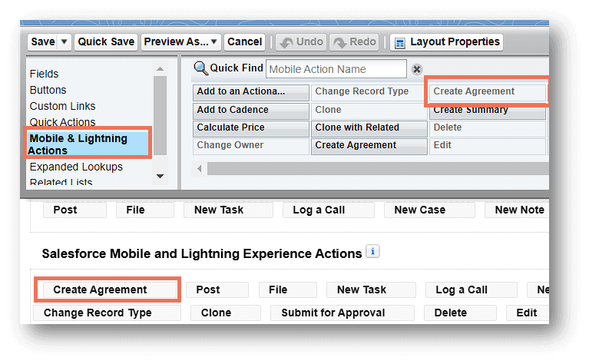Click the Submit for Approval action

342,313
